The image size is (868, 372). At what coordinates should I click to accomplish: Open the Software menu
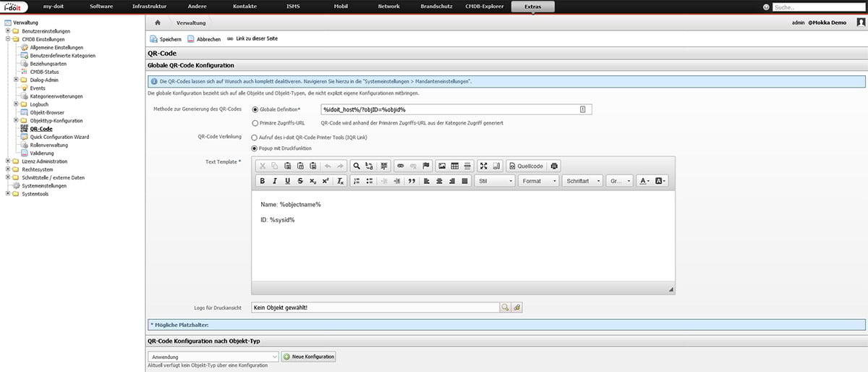(x=103, y=6)
